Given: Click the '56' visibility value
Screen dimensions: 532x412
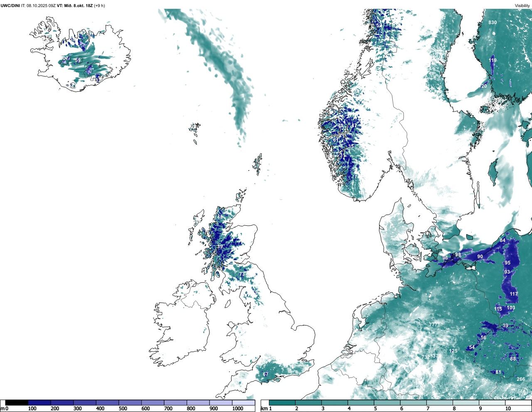Looking at the screenshot, I should [x=483, y=338].
